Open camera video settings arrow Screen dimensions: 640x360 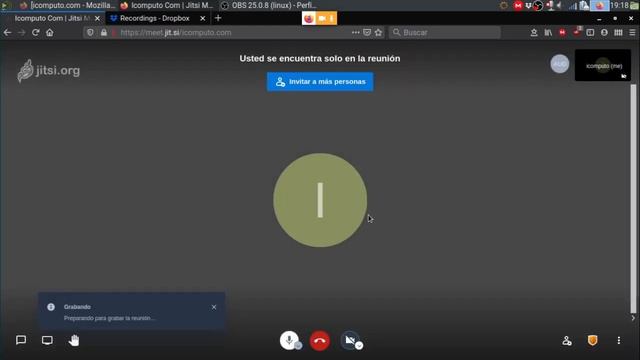(359, 346)
